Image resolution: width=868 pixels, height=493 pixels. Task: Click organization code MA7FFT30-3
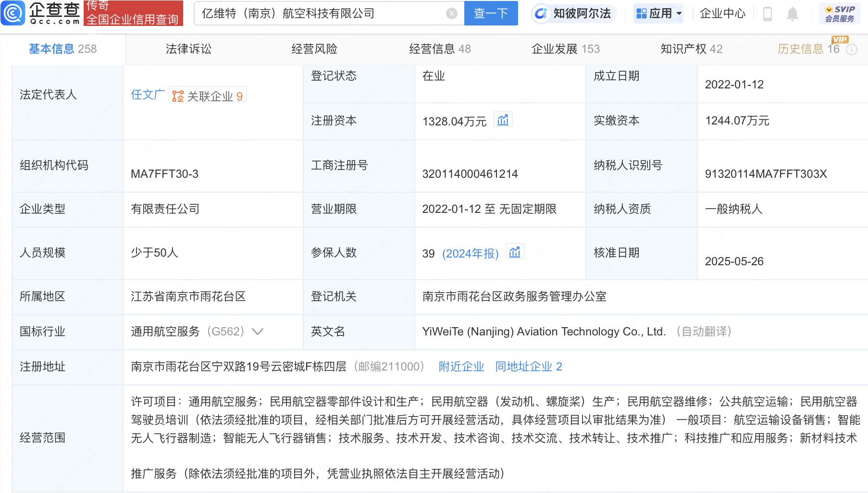(164, 174)
